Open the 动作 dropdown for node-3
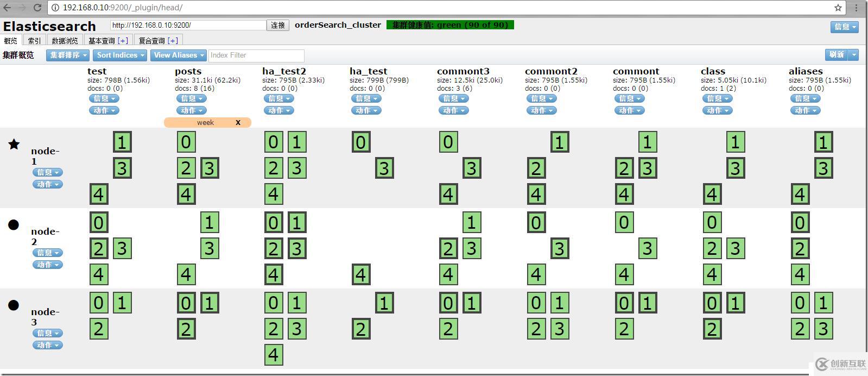This screenshot has width=868, height=376. tap(48, 345)
